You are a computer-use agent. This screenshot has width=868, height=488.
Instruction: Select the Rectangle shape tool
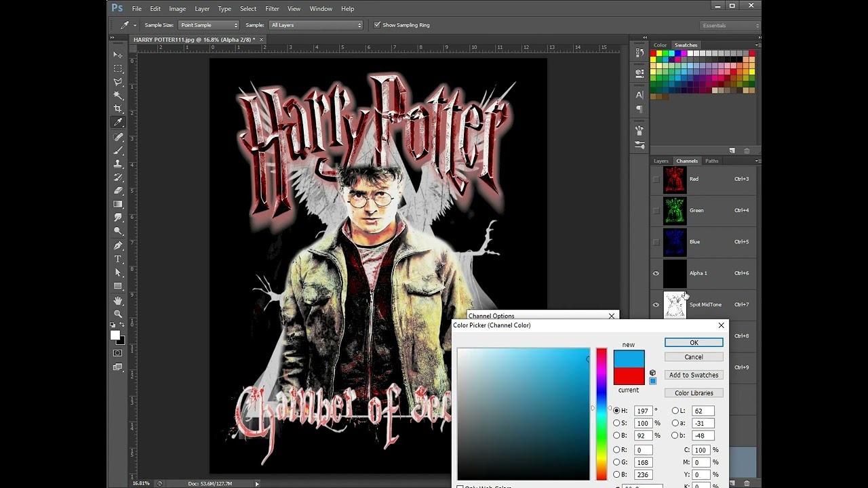pos(118,286)
